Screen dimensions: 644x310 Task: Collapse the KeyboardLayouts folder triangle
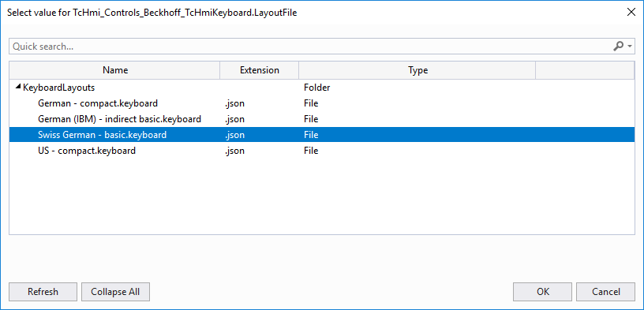[x=17, y=87]
